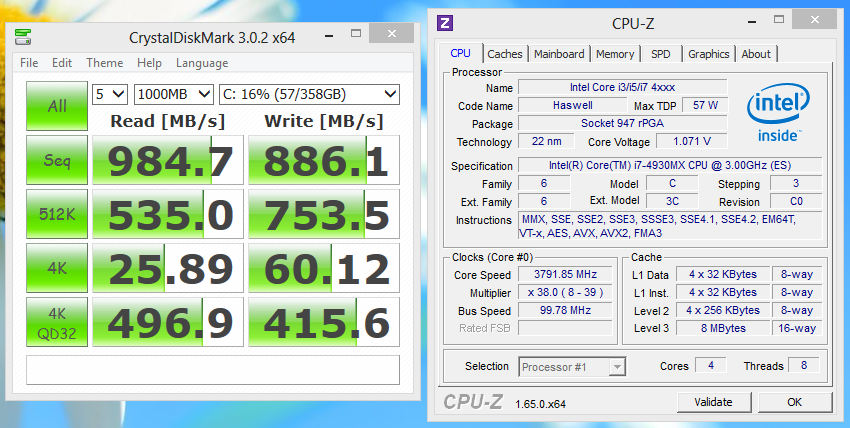Switch to the About tab in CPU-Z

click(756, 54)
